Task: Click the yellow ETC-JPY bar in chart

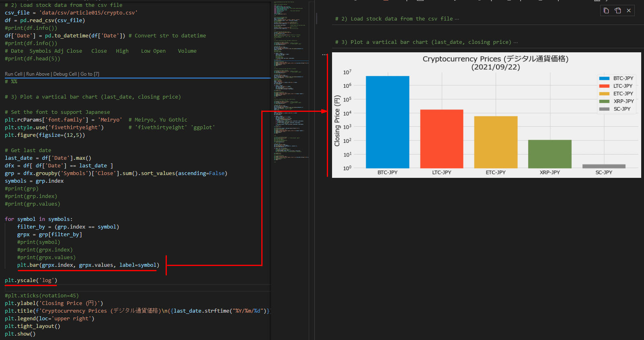Action: (496, 142)
